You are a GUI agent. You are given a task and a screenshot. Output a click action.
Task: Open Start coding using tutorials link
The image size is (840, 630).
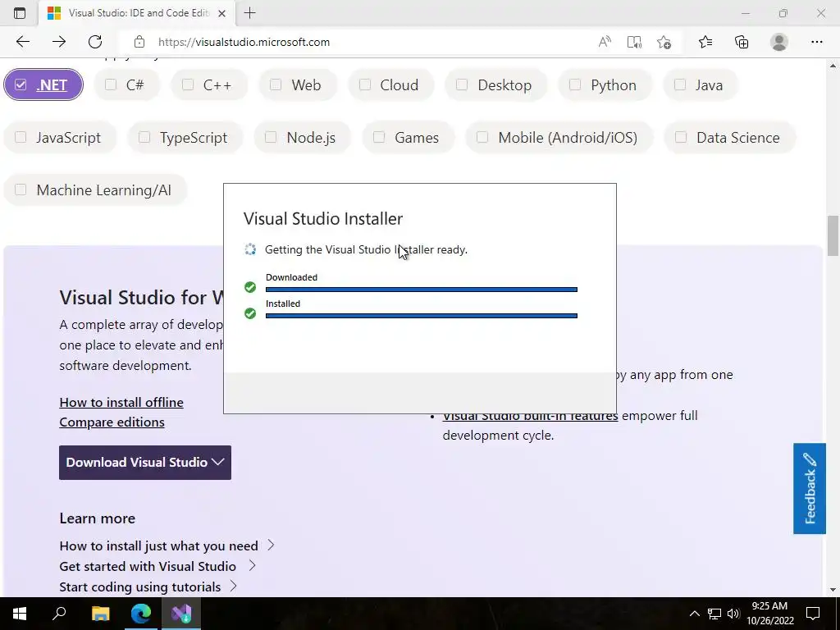[x=148, y=587]
